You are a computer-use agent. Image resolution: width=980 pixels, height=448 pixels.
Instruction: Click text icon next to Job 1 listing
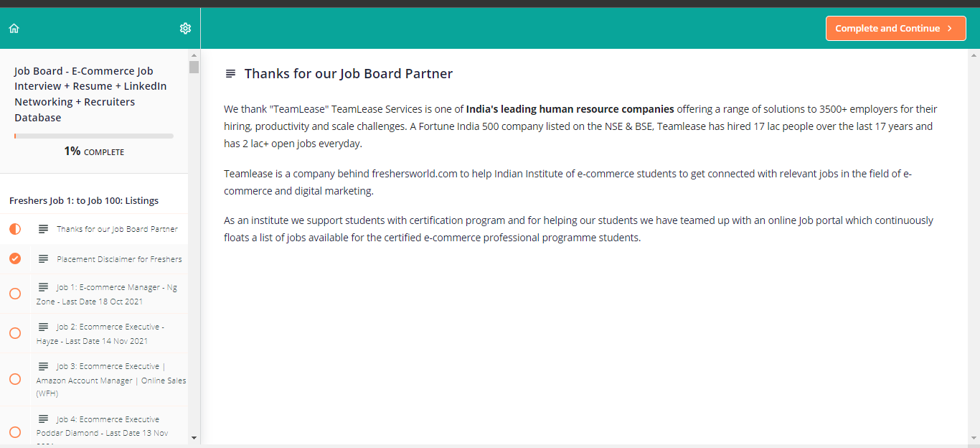pyautogui.click(x=44, y=286)
